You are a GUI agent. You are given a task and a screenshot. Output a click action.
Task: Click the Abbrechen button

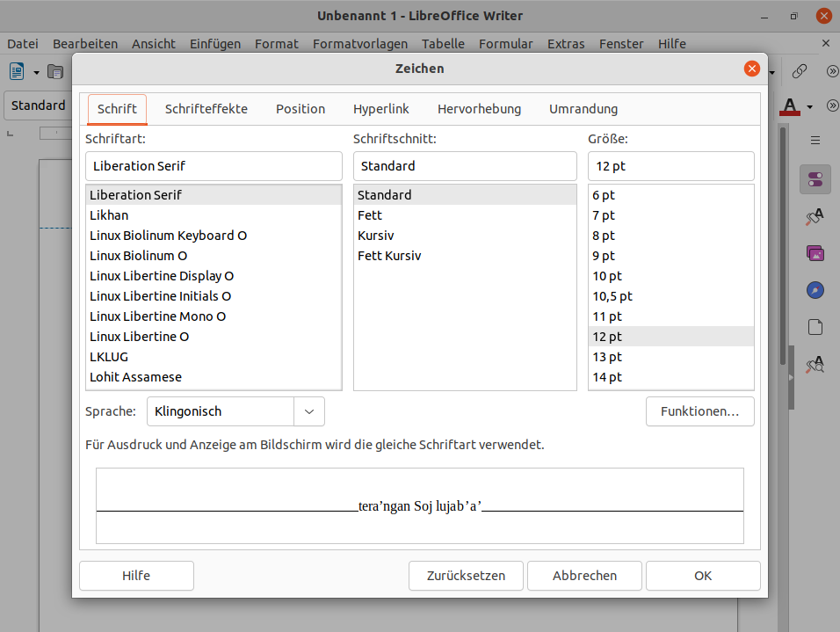[x=584, y=576]
